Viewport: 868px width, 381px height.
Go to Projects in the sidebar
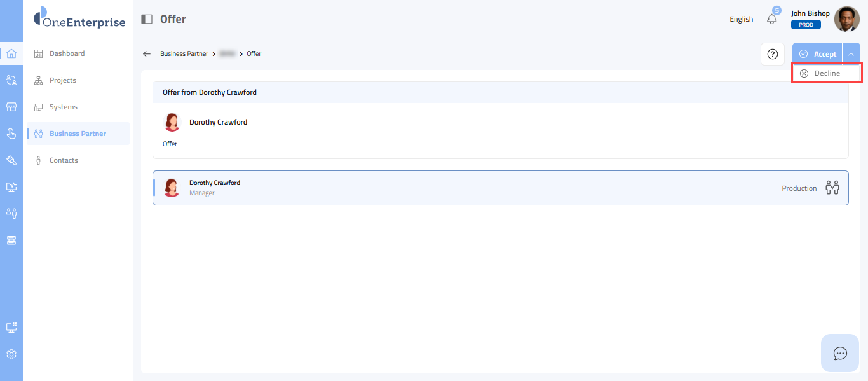62,80
